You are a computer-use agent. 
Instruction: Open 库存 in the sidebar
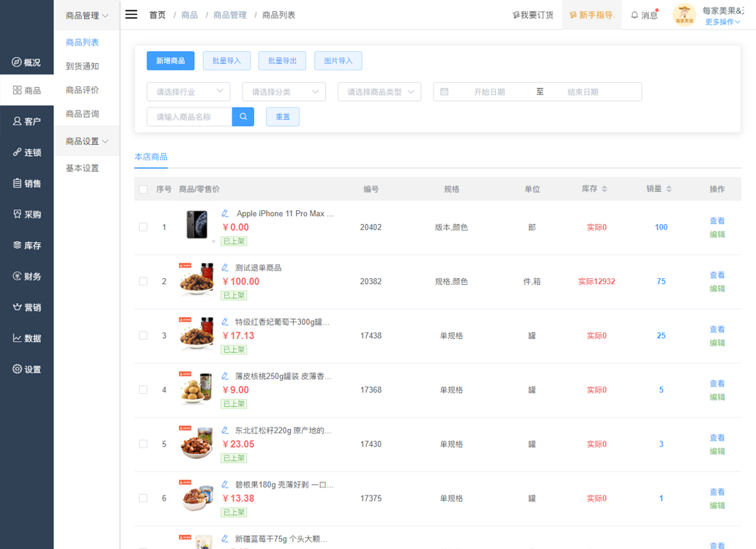(26, 245)
